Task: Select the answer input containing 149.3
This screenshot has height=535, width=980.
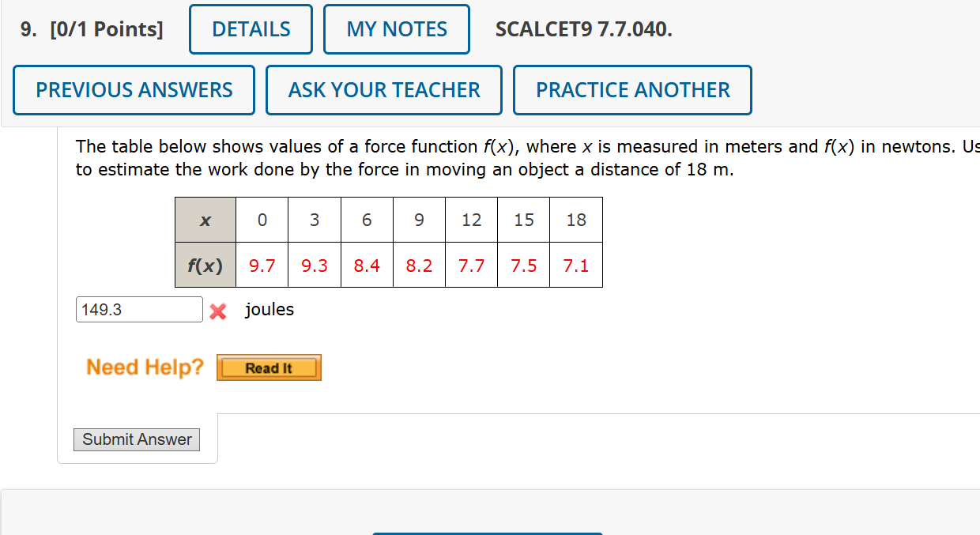Action: tap(139, 309)
